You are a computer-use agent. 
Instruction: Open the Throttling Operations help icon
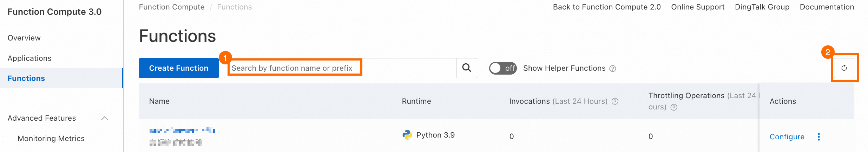[674, 107]
